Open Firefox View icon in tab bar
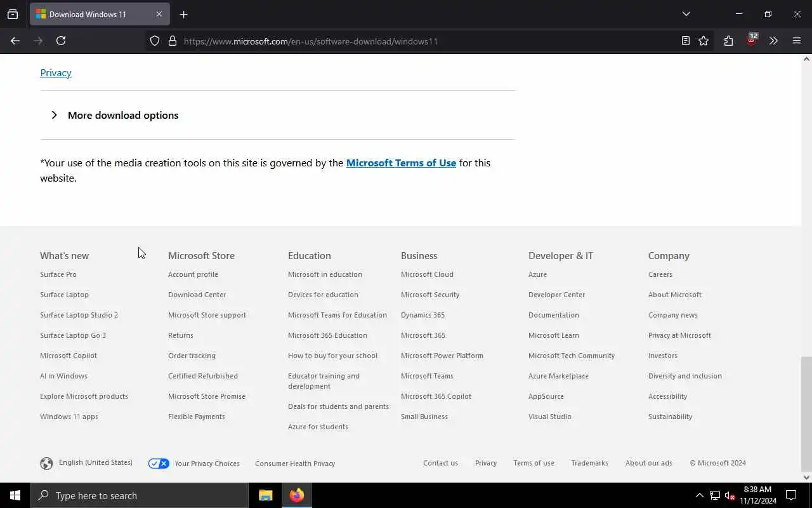Screen dimensions: 812x508 13,14
